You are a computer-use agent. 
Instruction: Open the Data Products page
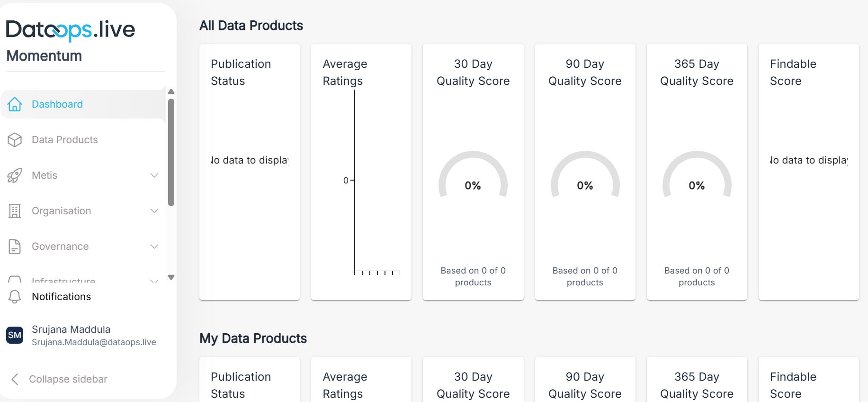point(64,140)
